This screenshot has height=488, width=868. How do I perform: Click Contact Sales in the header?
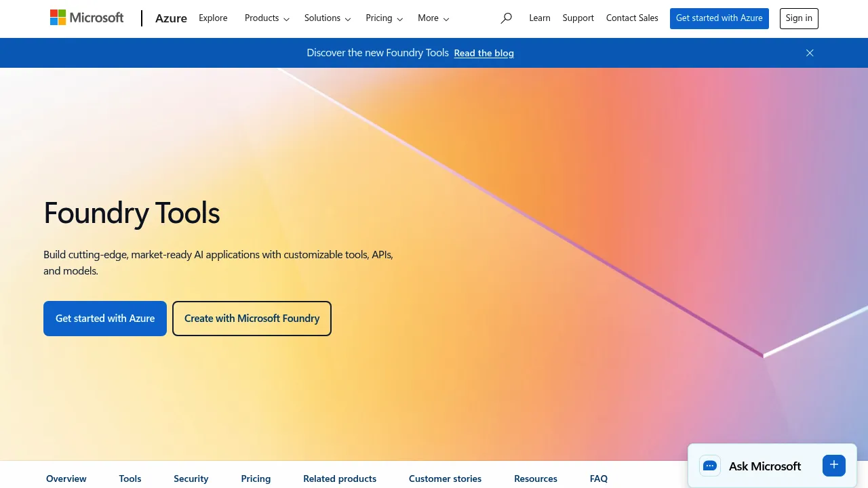[632, 18]
